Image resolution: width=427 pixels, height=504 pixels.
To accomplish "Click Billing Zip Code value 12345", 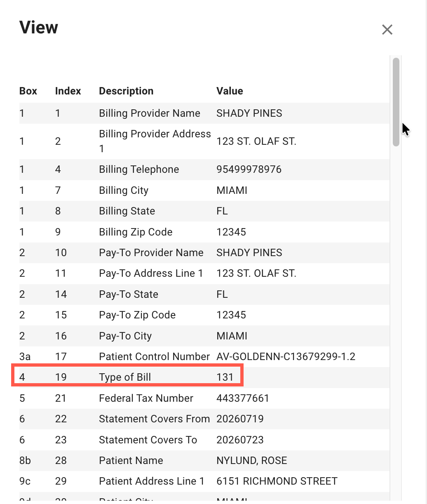I will click(x=231, y=232).
